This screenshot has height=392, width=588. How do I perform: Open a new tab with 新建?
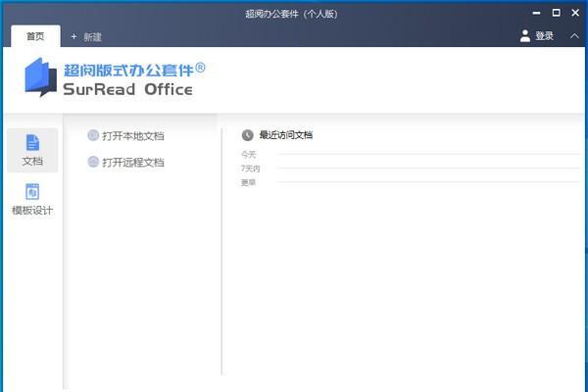[x=86, y=36]
